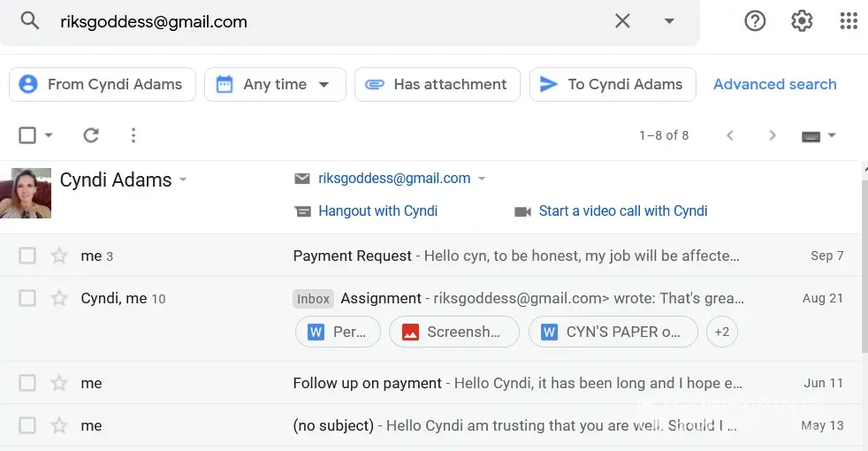Open the Settings gear

pyautogui.click(x=802, y=21)
